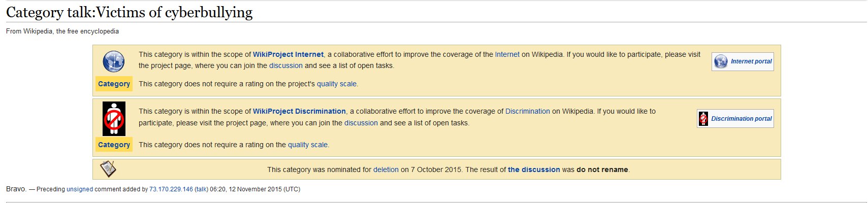
Task: Open quality scale link in Discrimination banner
Action: (x=308, y=145)
